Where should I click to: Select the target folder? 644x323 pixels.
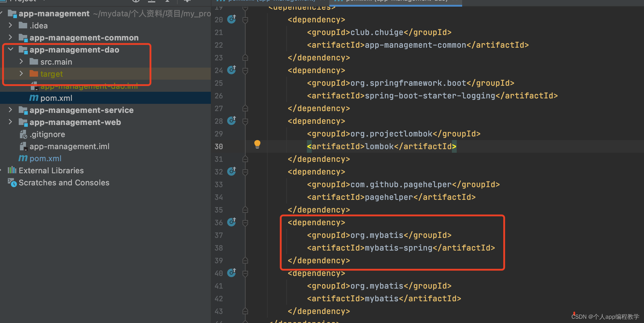pyautogui.click(x=105, y=74)
